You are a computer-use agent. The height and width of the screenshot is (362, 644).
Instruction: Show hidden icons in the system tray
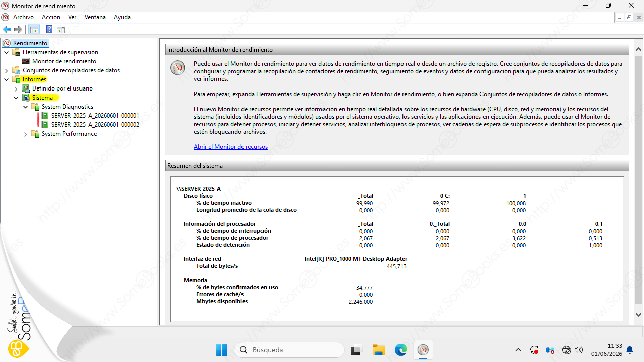coord(518,350)
